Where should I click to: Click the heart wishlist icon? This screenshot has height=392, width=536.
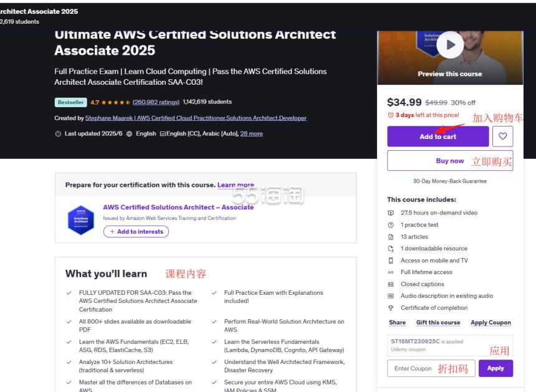click(x=502, y=136)
